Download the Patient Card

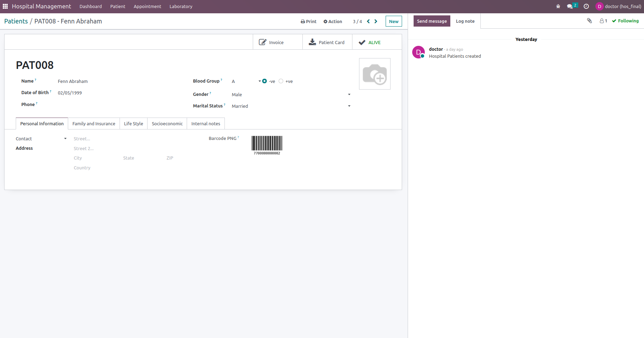tap(327, 42)
